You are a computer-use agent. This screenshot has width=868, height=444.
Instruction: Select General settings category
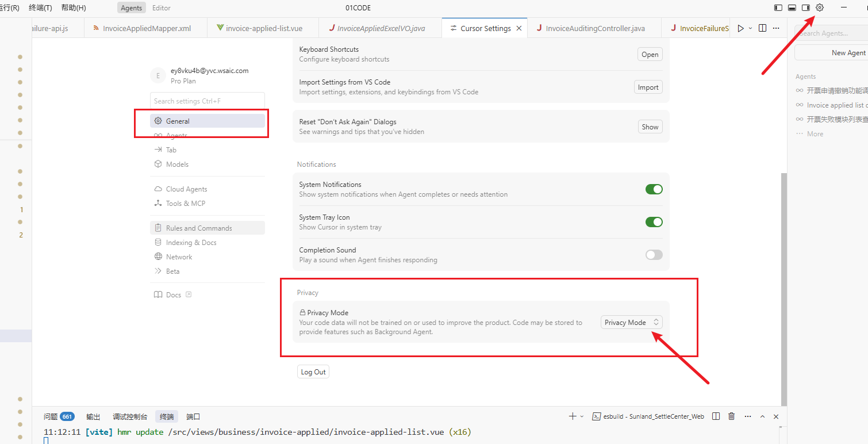pyautogui.click(x=208, y=121)
